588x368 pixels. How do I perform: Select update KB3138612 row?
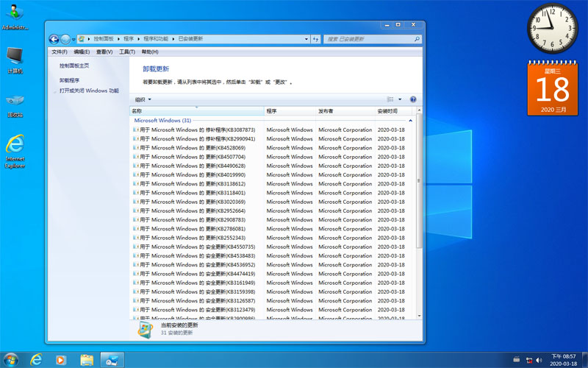pos(272,183)
